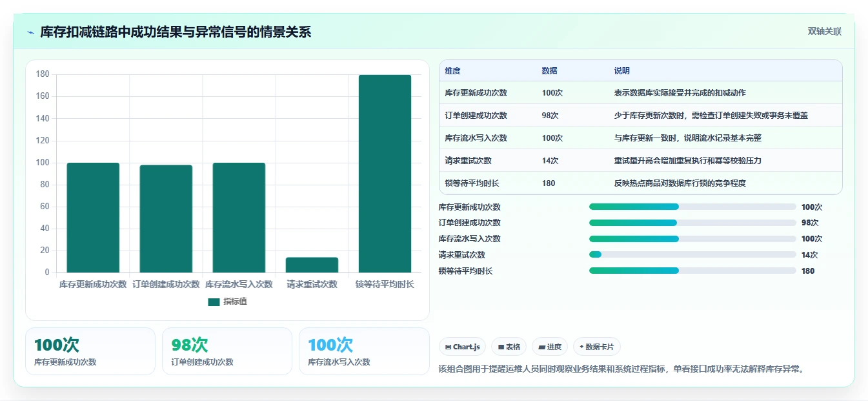The width and height of the screenshot is (868, 401).
Task: Click the 数据卡片 tag chip
Action: coord(597,347)
